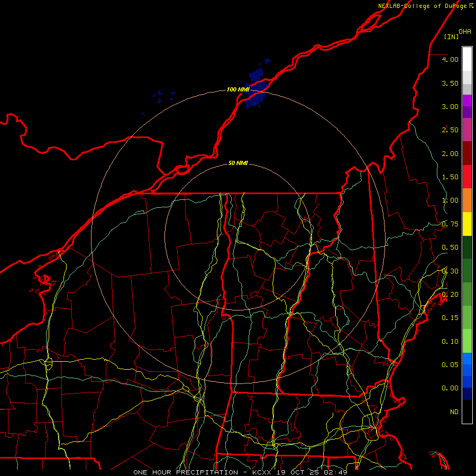Select the lightest green legend swatch
The image size is (476, 476).
click(467, 341)
